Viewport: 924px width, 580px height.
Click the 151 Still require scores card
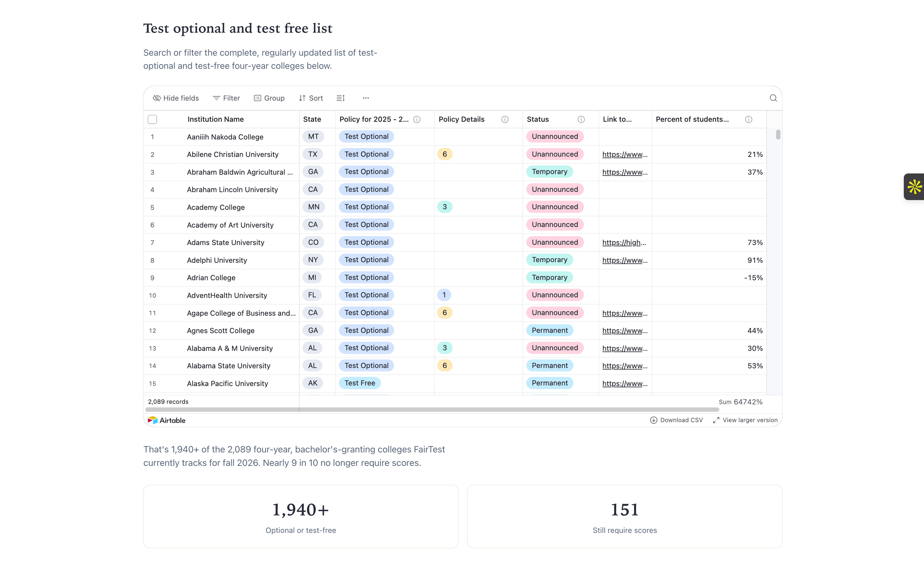[x=625, y=517]
